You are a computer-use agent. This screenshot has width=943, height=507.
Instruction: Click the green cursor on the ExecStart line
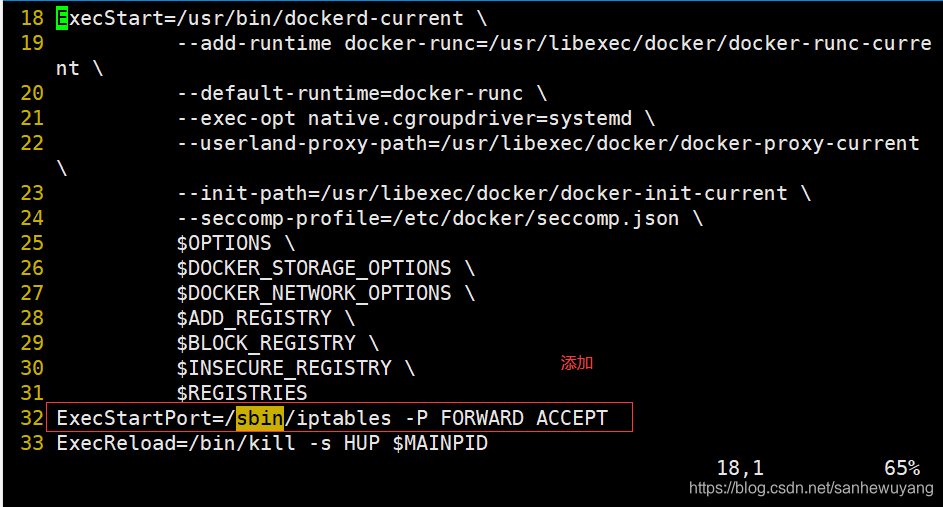point(62,18)
